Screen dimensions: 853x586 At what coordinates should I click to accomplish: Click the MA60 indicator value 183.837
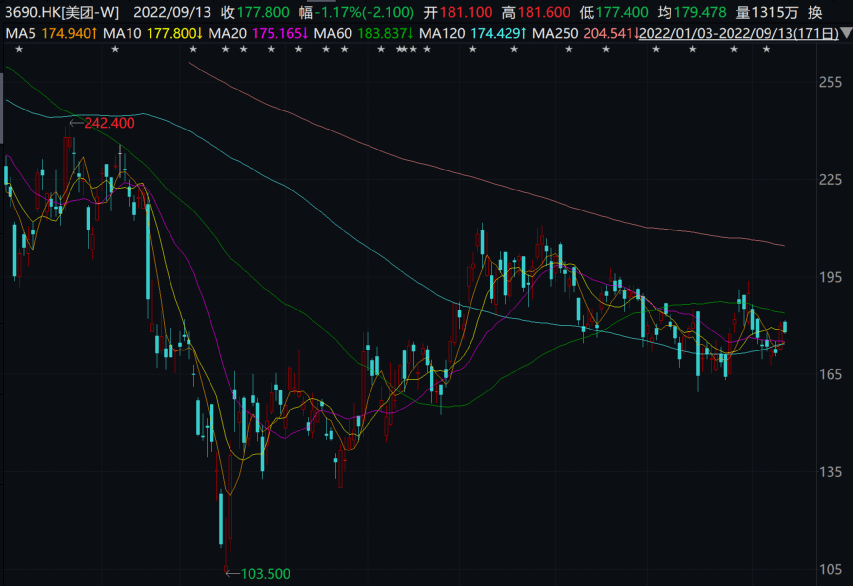coord(383,34)
